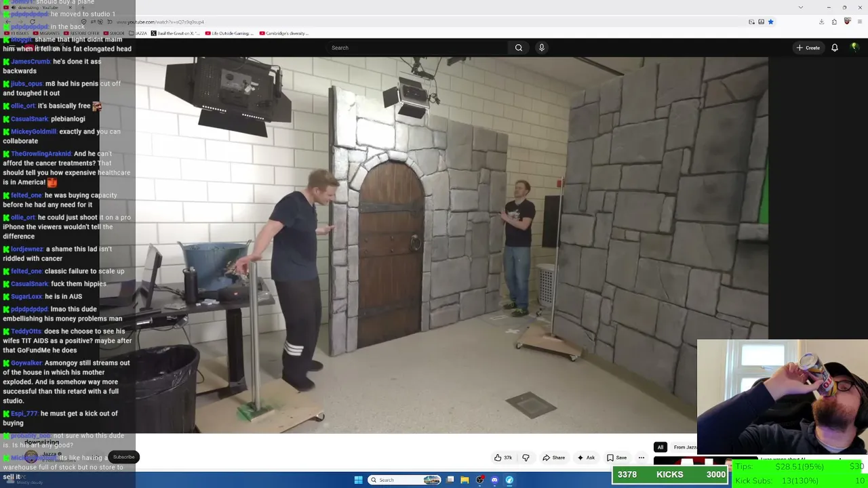The height and width of the screenshot is (488, 868).
Task: Open the blue round browser taskbar icon
Action: coord(509,480)
